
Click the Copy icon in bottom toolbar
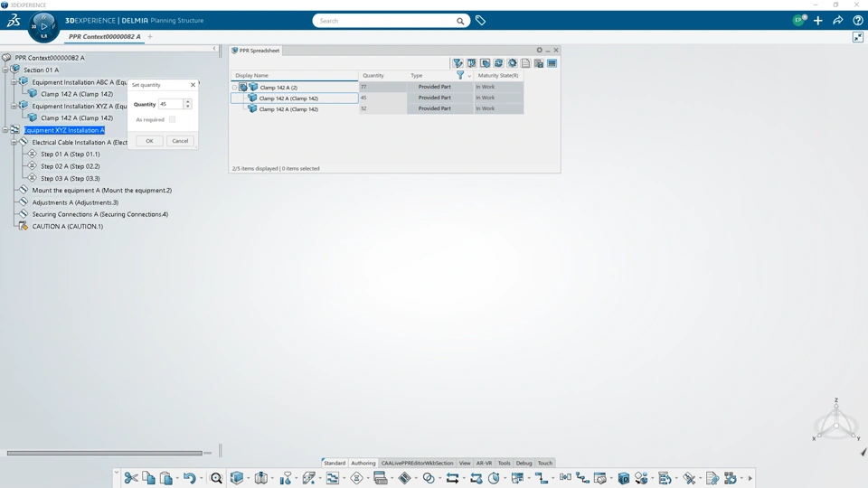(148, 478)
